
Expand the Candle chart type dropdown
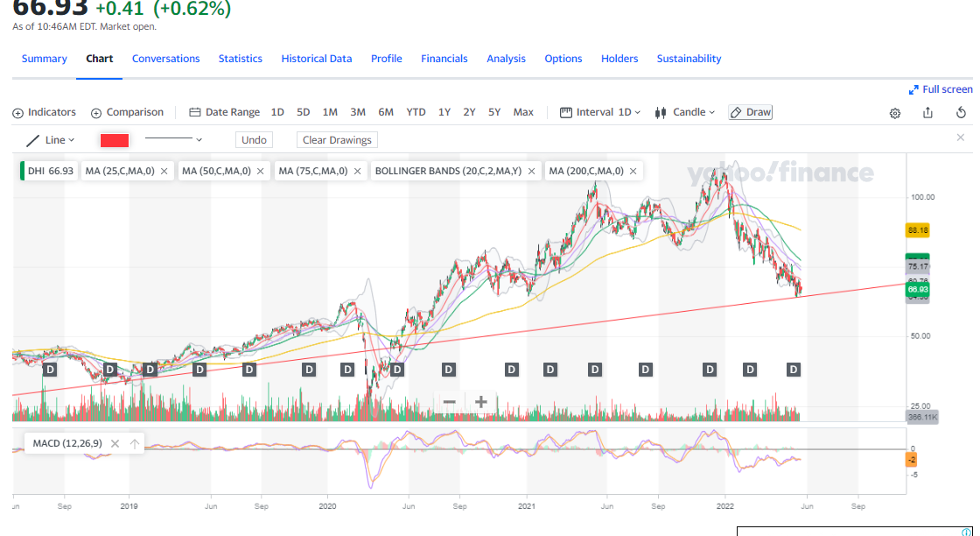pos(685,112)
